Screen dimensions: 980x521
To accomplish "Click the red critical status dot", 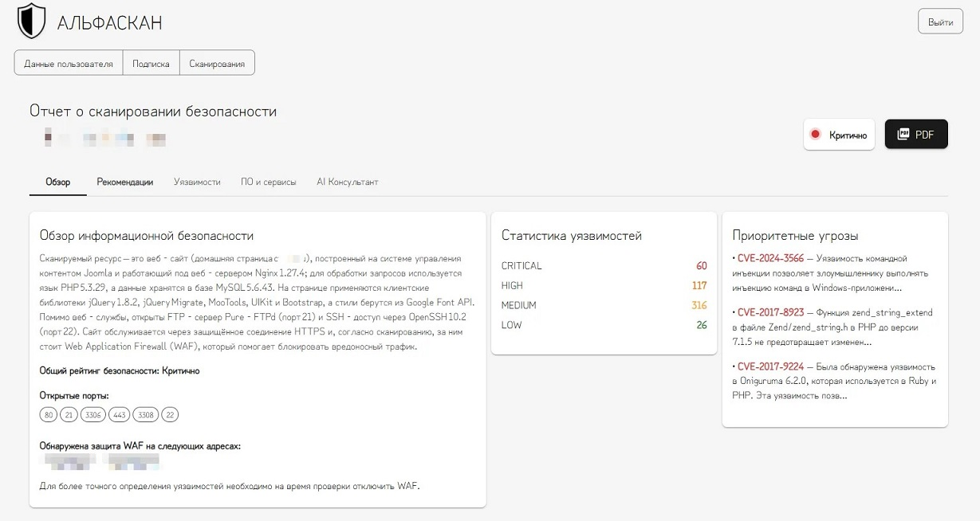I will point(815,135).
